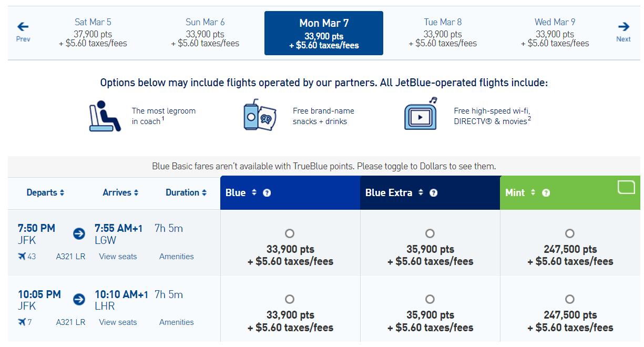Switch to the Tue Mar 8 date tab

(x=443, y=33)
